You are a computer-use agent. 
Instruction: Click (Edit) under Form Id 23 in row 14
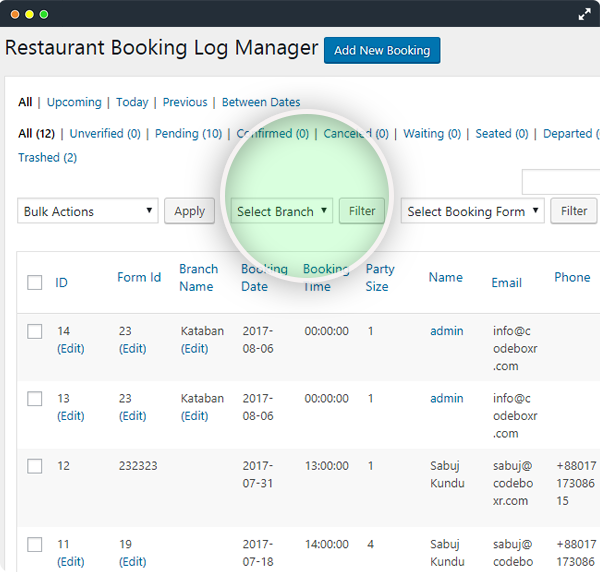[x=132, y=349]
